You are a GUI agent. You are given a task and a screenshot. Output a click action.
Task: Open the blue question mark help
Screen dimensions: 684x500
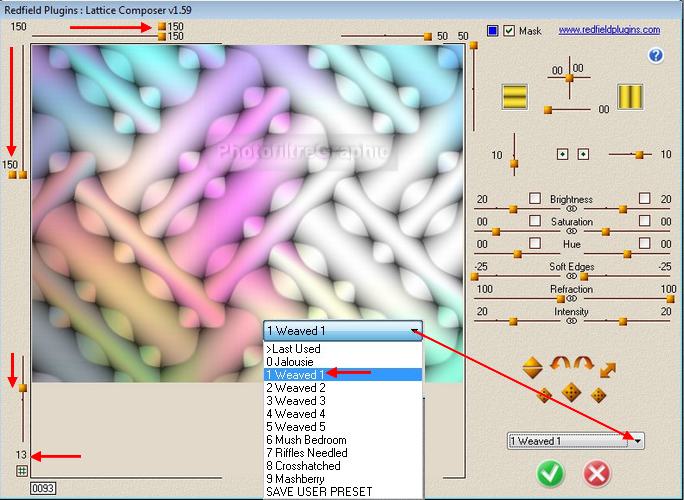click(x=656, y=56)
